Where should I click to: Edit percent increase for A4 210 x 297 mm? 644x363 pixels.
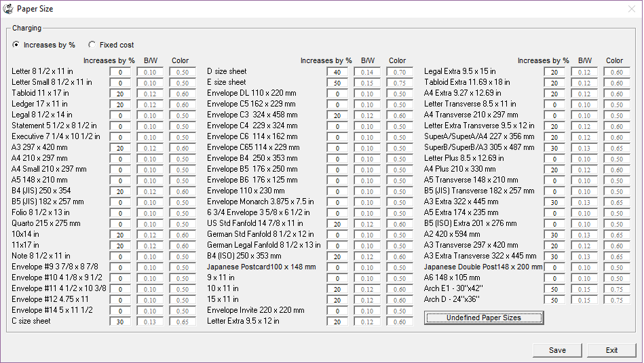click(120, 159)
